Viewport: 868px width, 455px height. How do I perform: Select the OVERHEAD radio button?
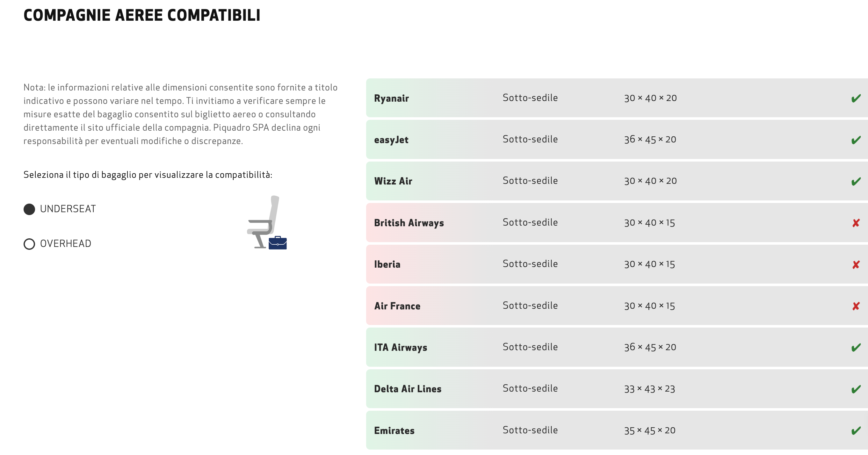(29, 244)
